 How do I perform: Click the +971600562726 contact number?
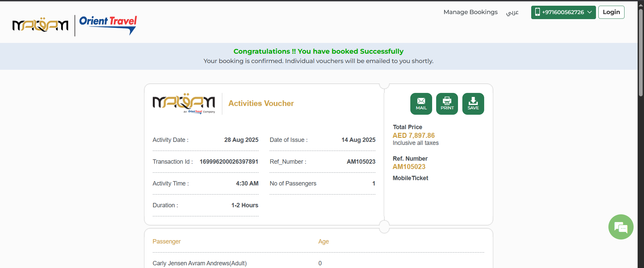tap(563, 12)
